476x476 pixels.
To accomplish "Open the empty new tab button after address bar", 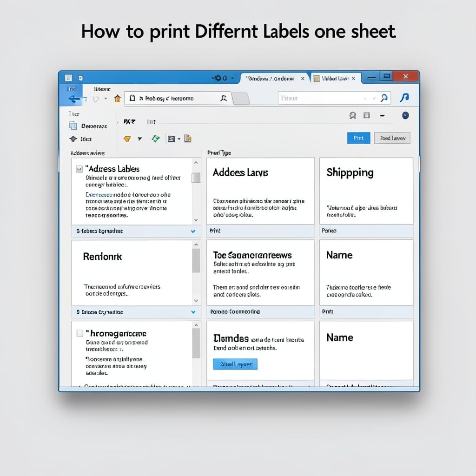I will [x=241, y=99].
